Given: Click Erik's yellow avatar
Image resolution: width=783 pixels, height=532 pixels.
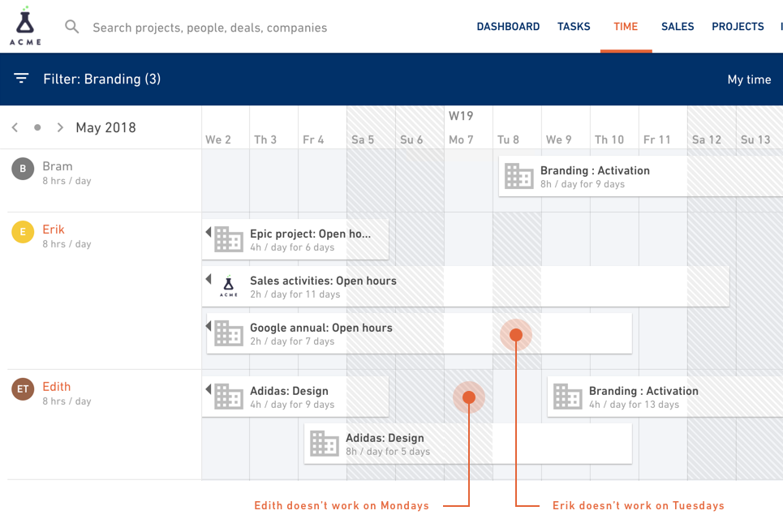Looking at the screenshot, I should tap(23, 232).
